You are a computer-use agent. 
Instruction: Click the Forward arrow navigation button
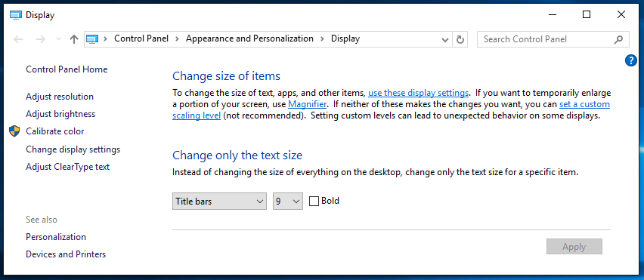(40, 39)
